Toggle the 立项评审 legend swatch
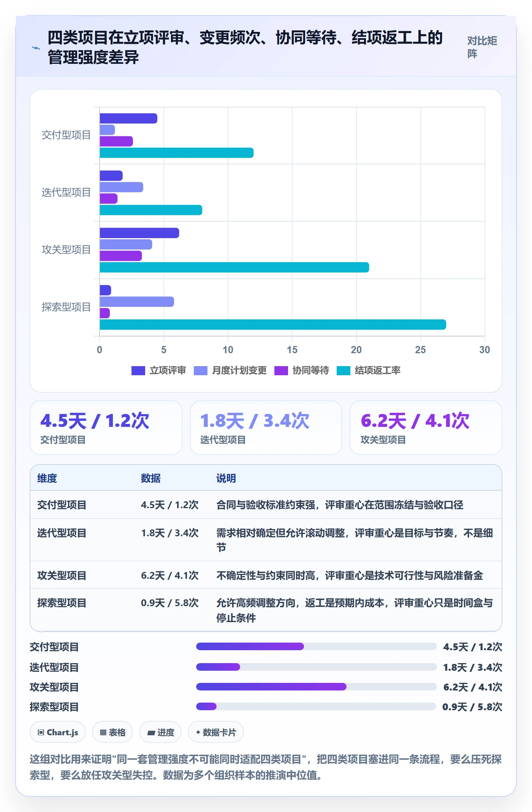532x812 pixels. point(138,371)
